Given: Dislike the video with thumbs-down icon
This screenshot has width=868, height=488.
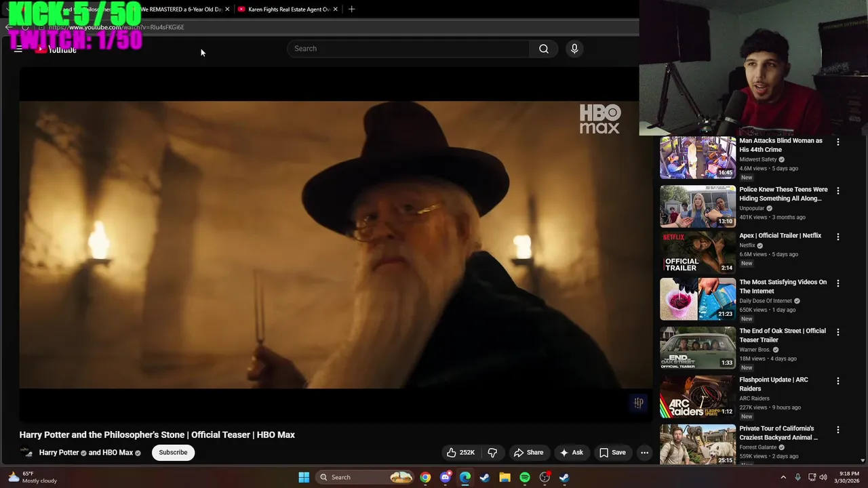Looking at the screenshot, I should click(x=492, y=453).
